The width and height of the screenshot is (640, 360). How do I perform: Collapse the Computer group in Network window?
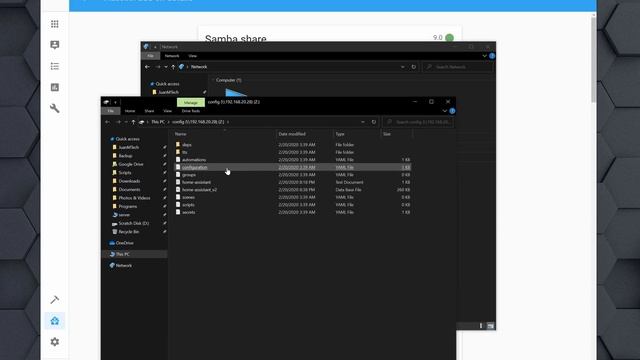(213, 80)
